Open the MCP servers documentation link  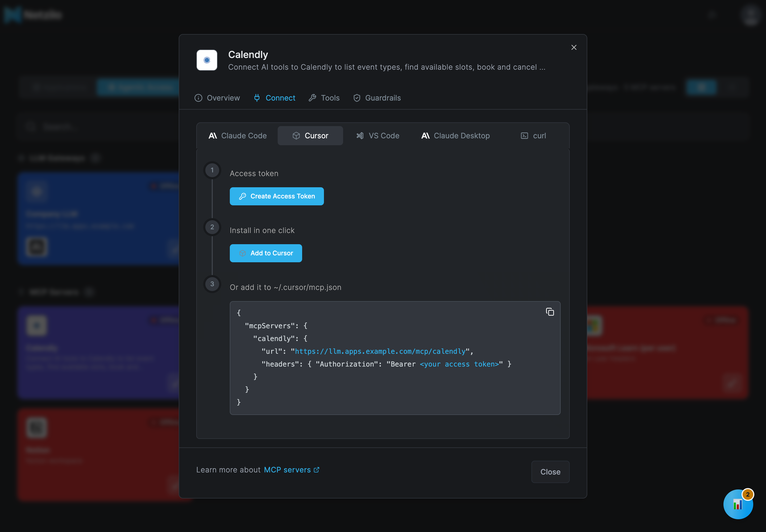point(291,470)
